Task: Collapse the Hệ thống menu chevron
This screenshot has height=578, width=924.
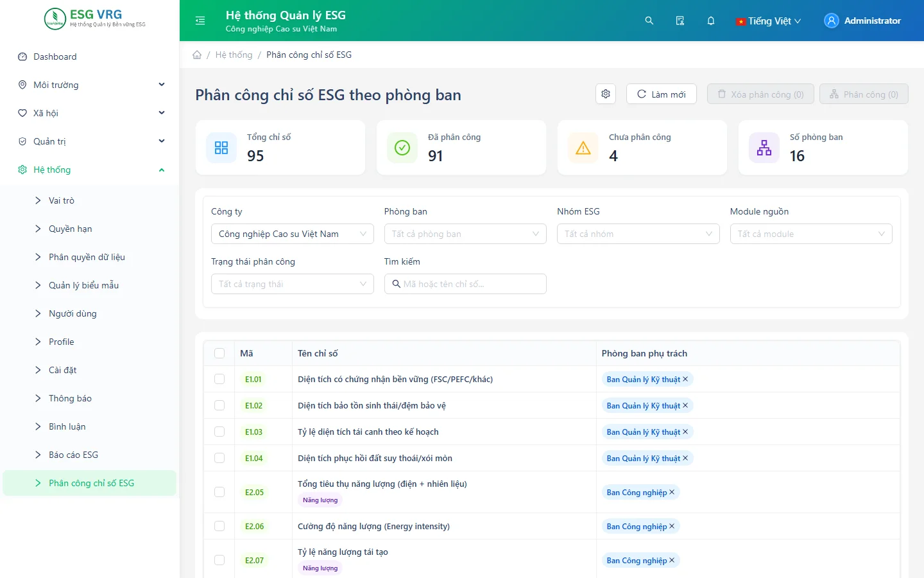Action: tap(162, 170)
